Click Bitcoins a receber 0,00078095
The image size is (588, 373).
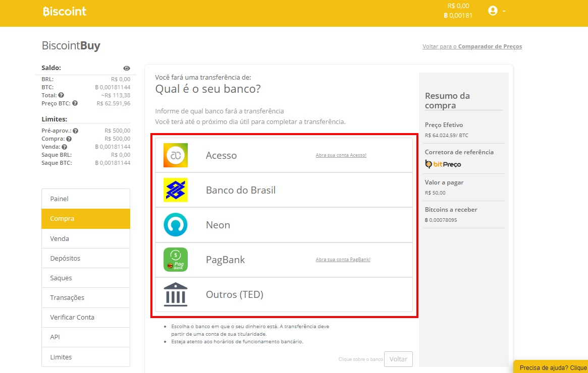point(441,220)
